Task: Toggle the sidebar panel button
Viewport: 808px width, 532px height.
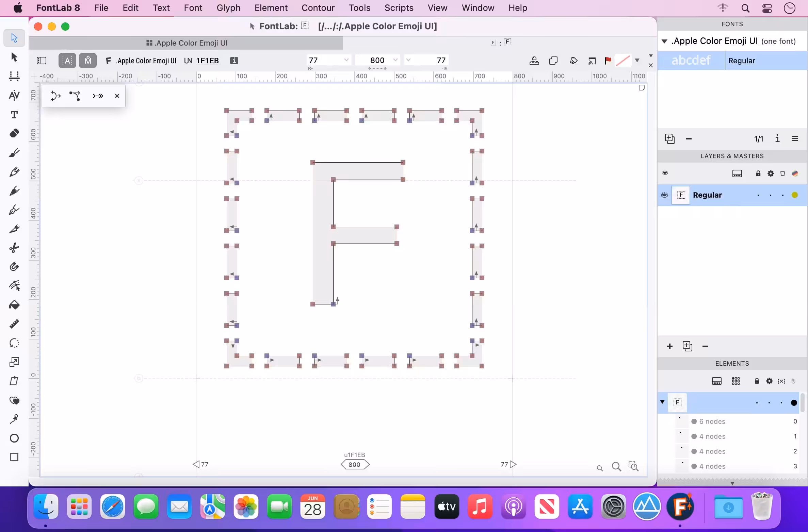Action: tap(42, 61)
